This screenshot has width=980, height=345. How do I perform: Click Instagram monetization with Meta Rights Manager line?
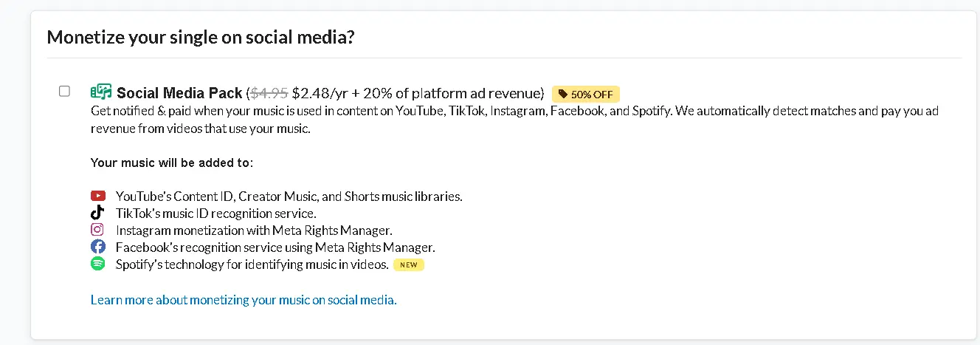coord(254,230)
